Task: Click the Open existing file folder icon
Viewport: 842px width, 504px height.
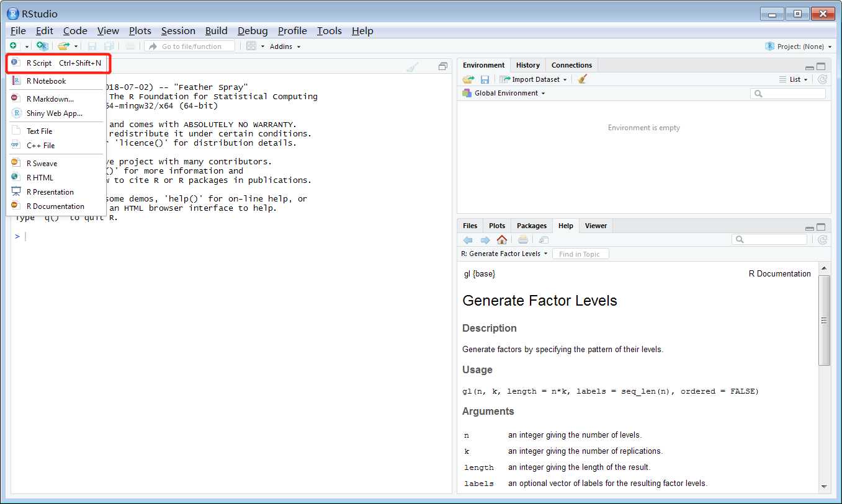Action: click(63, 46)
